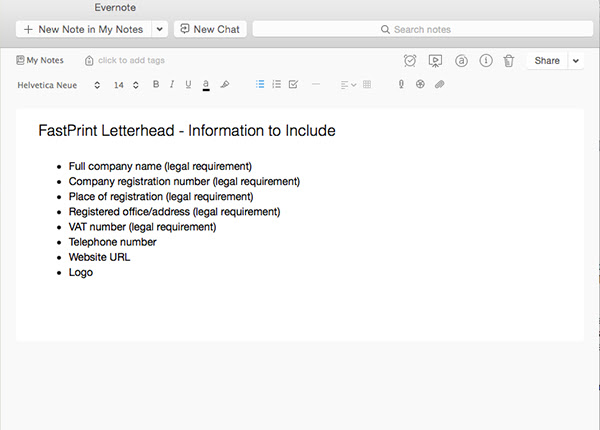600x430 pixels.
Task: Click the encrypt/camera round icon
Action: click(x=420, y=84)
